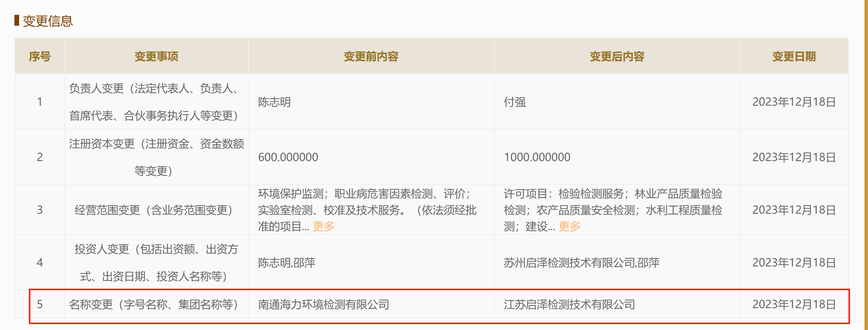Click 更多 link in 变更前内容 column

[324, 226]
